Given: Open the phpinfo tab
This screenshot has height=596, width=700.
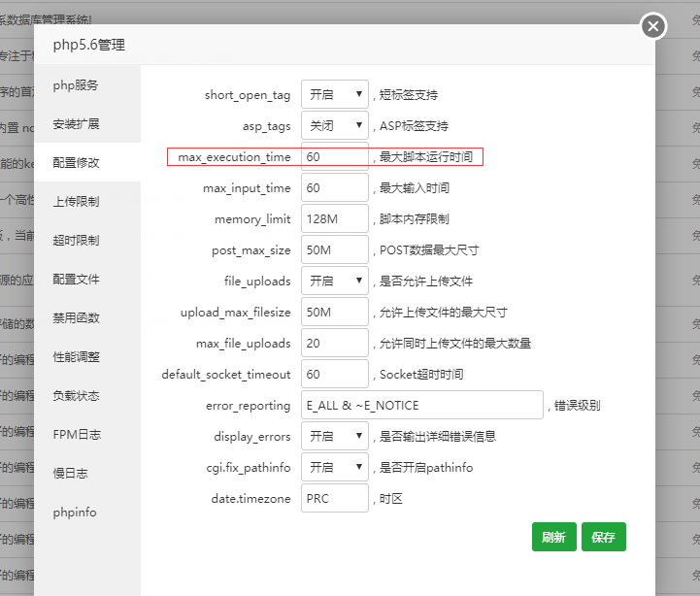Looking at the screenshot, I should coord(76,513).
